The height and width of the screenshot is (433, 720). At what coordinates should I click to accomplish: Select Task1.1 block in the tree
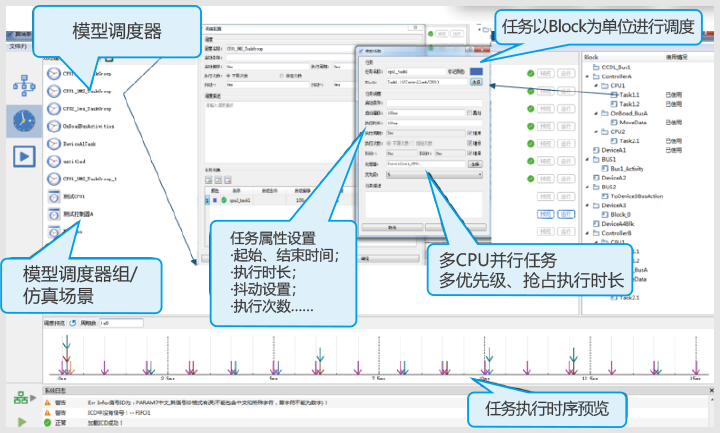[626, 94]
